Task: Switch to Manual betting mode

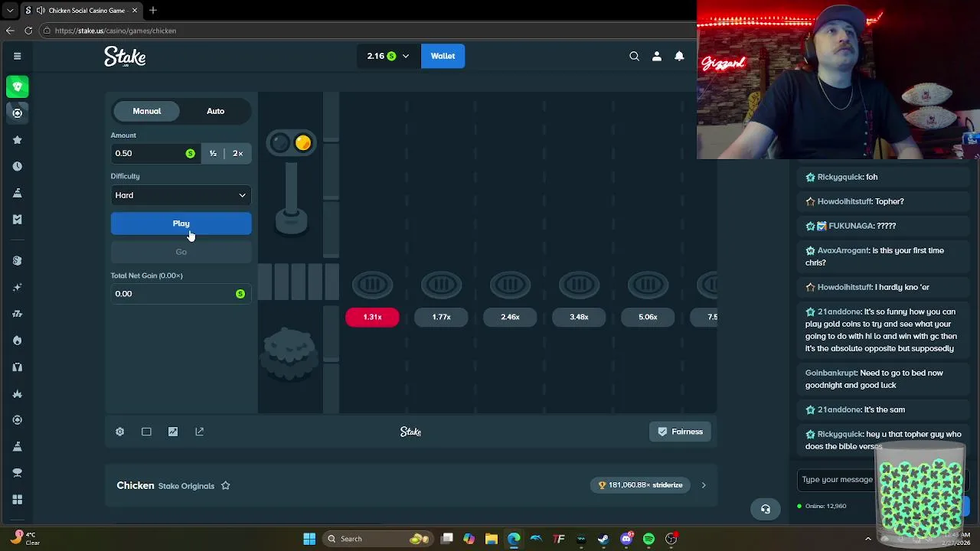Action: 147,111
